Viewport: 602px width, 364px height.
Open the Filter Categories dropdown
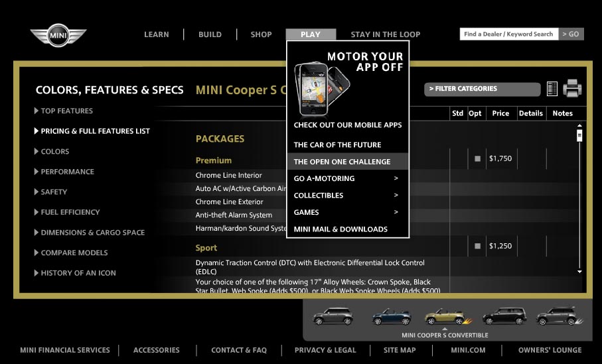(483, 89)
